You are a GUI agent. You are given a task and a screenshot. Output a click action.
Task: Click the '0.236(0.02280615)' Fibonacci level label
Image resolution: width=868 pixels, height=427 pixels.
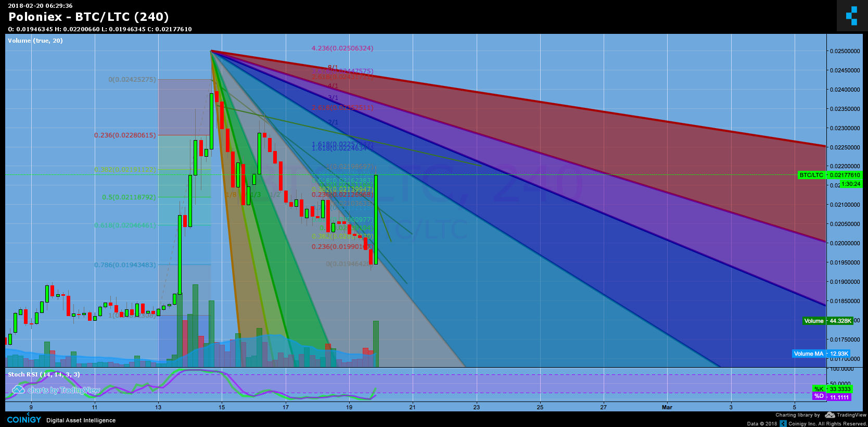(125, 135)
